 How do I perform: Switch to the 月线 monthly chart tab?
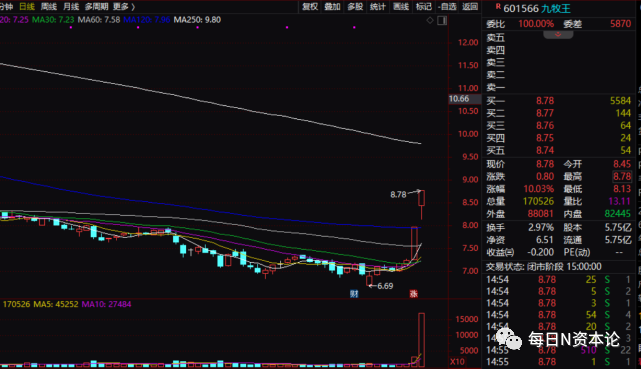click(71, 7)
